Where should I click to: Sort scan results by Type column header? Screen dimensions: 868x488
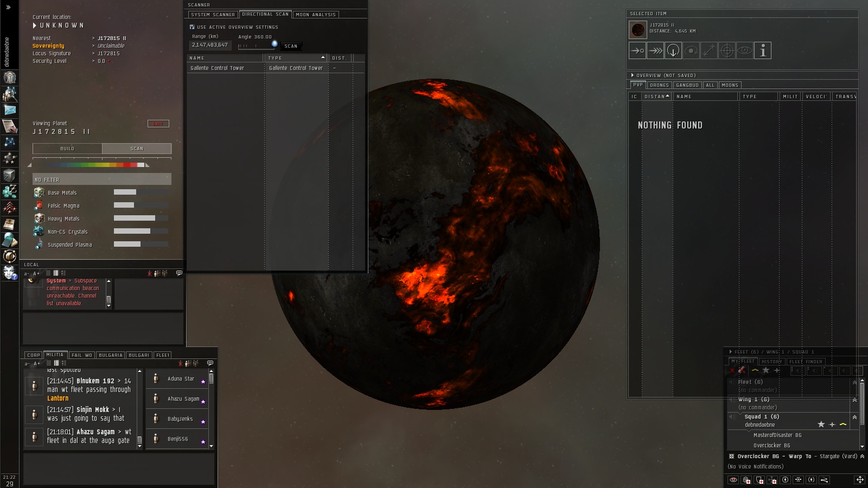coord(296,58)
